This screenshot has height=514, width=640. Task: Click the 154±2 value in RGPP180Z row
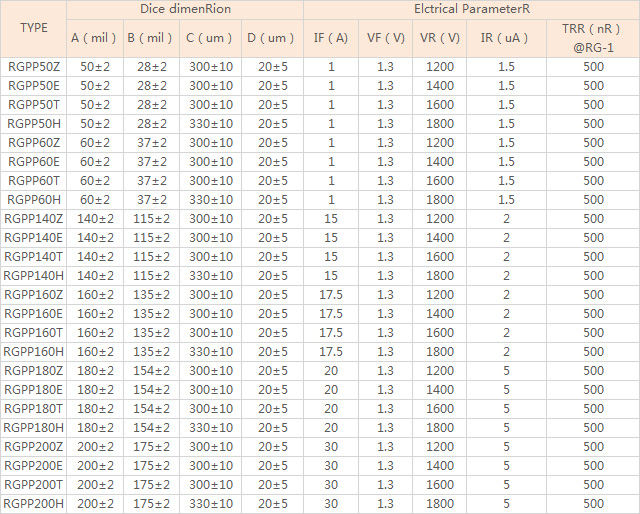(x=151, y=370)
